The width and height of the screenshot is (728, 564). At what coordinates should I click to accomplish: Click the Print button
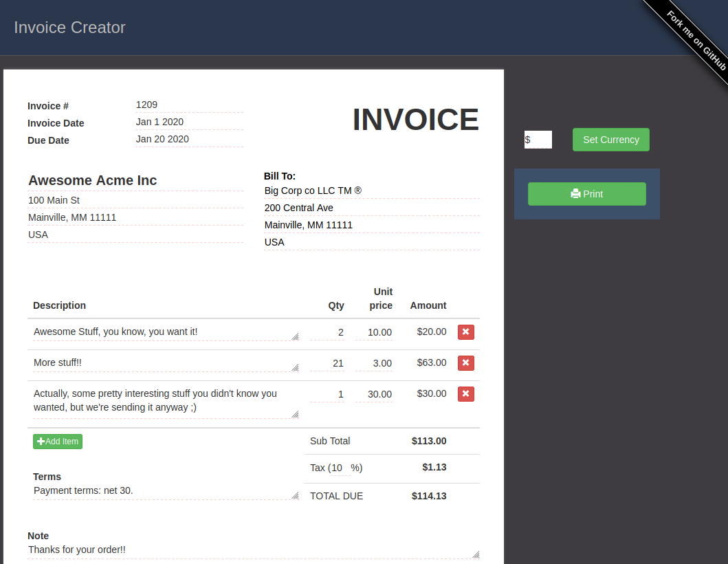[x=587, y=194]
